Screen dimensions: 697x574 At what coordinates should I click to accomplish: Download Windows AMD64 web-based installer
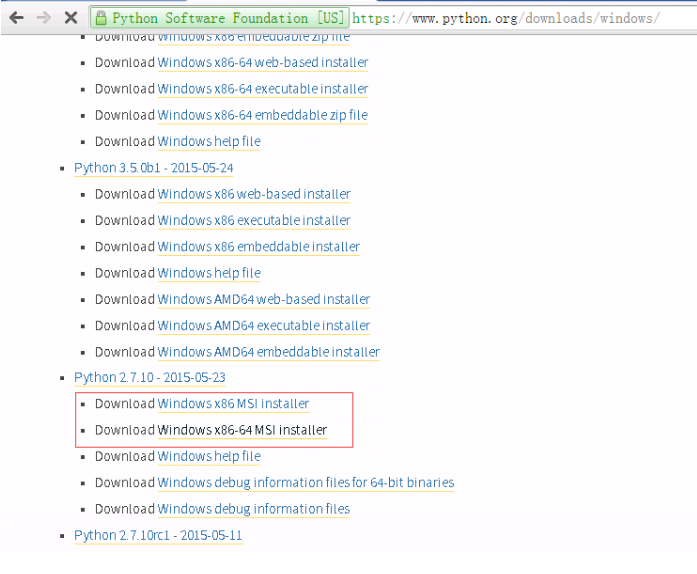click(x=264, y=299)
